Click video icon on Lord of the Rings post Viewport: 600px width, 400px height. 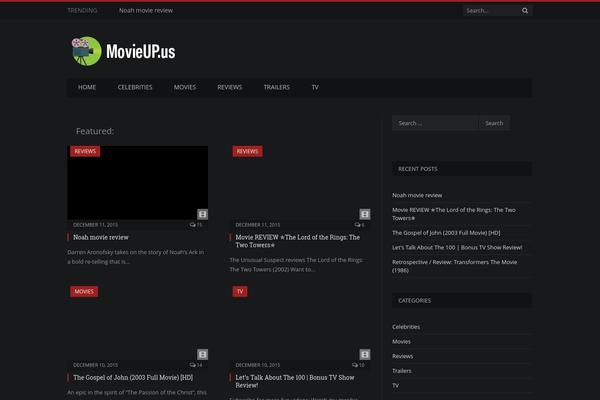pyautogui.click(x=365, y=214)
